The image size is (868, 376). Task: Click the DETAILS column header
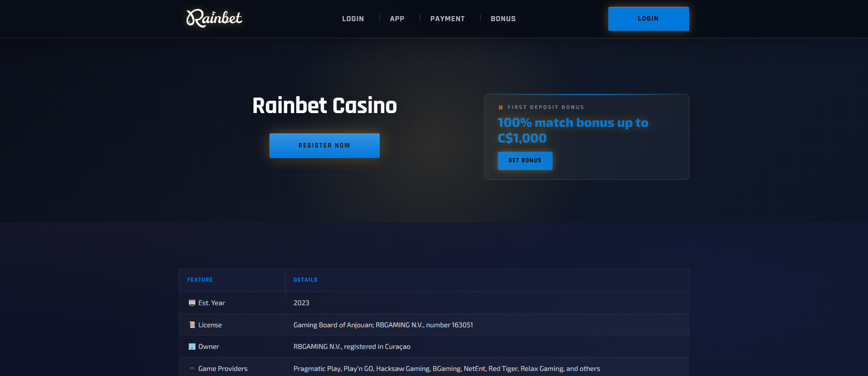click(305, 280)
